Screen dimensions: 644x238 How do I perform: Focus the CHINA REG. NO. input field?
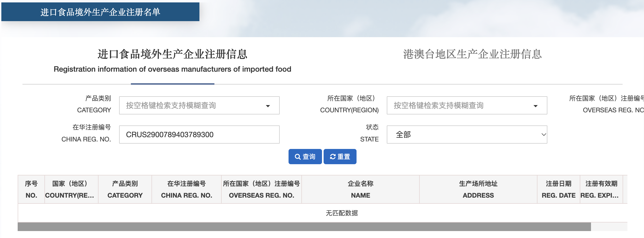[199, 135]
